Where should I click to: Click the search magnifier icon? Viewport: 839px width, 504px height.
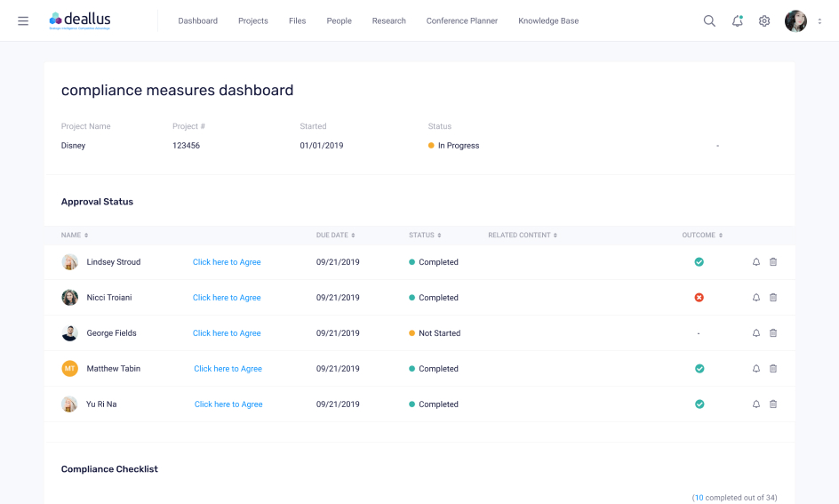coord(709,21)
